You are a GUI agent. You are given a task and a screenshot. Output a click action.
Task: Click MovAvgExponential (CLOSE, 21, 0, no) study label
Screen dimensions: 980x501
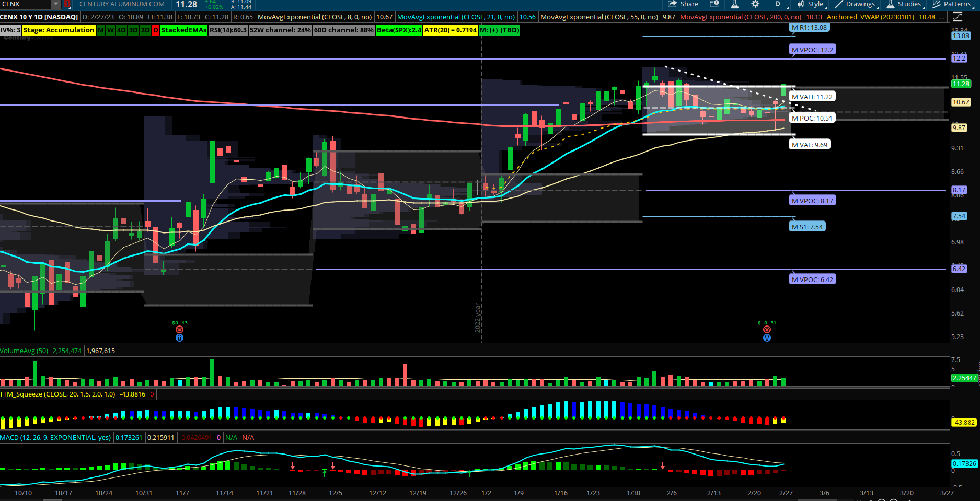456,17
